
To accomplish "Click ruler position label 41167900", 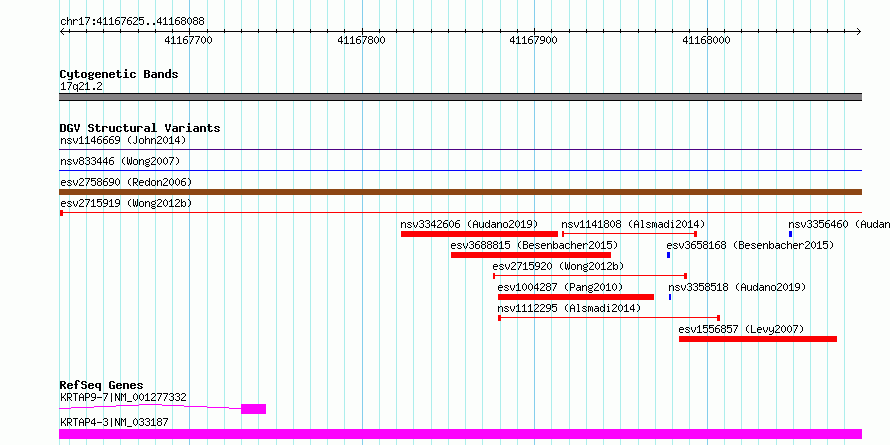I will [534, 40].
